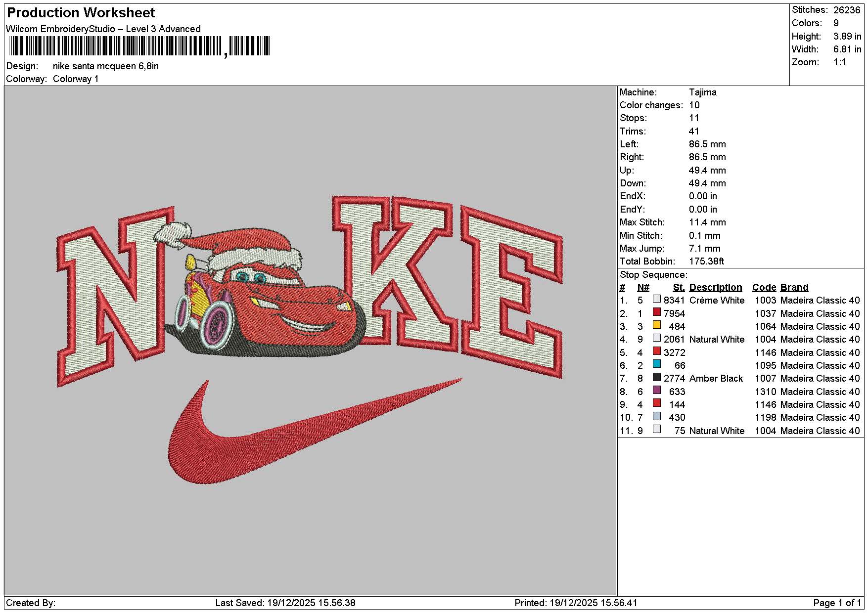Click the Max Jump value 7.1 mm
This screenshot has height=613, width=868.
pos(705,249)
